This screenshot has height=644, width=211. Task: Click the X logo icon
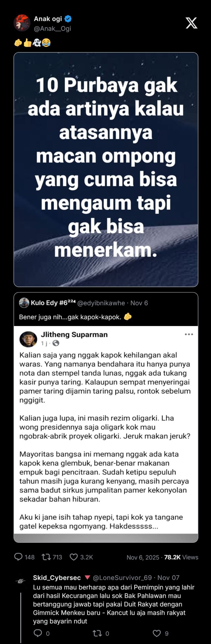coord(191,23)
